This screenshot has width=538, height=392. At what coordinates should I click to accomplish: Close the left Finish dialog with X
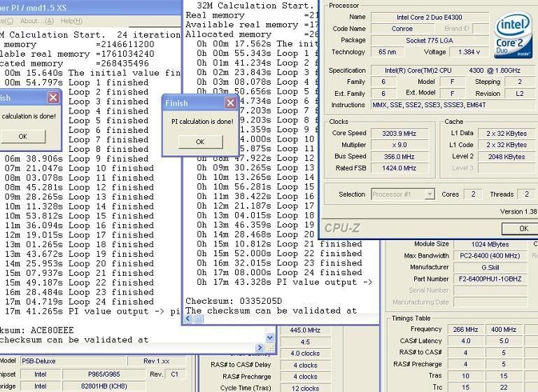pyautogui.click(x=52, y=98)
